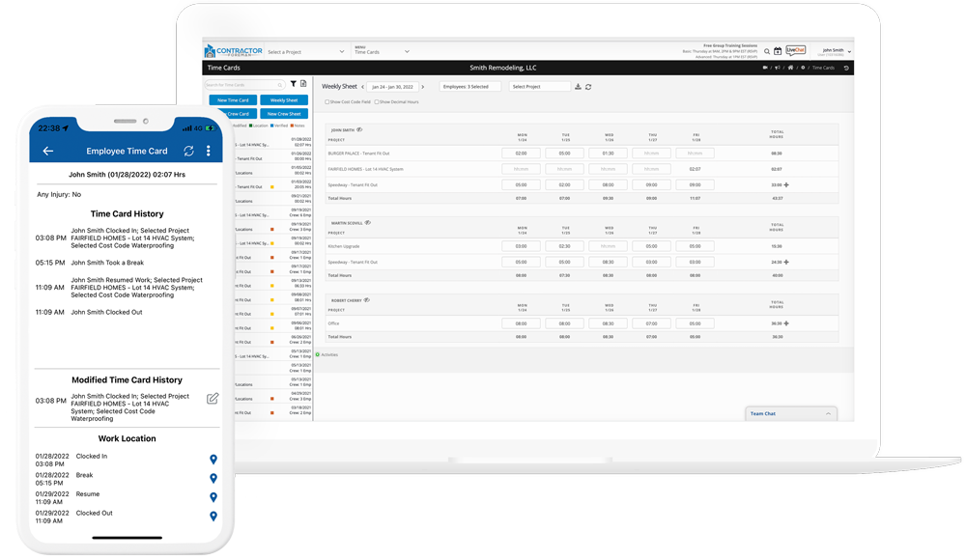Click the edit icon under Modified Time Card History

tap(213, 398)
